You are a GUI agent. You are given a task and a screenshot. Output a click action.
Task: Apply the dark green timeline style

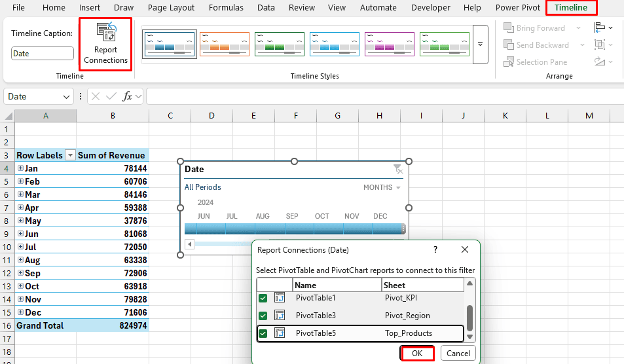coord(280,44)
